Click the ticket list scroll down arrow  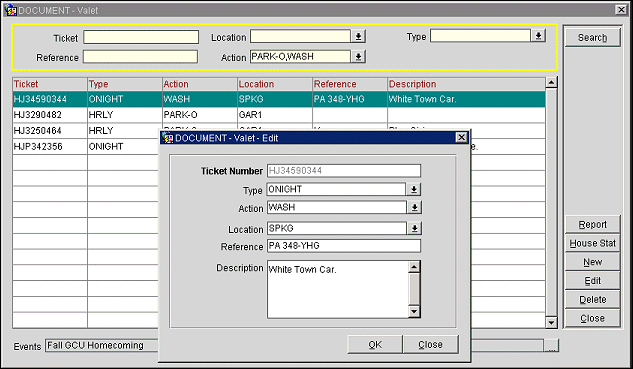pyautogui.click(x=551, y=323)
